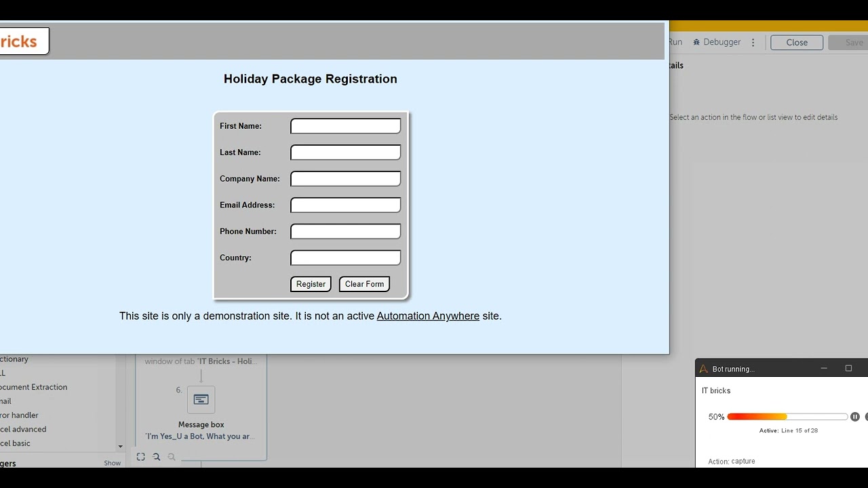Click the Debugger text label

tap(722, 42)
